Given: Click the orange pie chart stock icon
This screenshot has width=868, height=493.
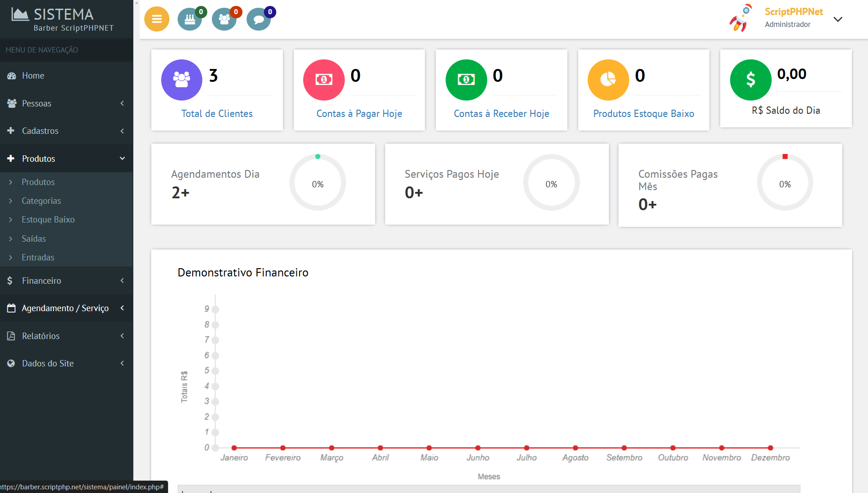Looking at the screenshot, I should (608, 80).
